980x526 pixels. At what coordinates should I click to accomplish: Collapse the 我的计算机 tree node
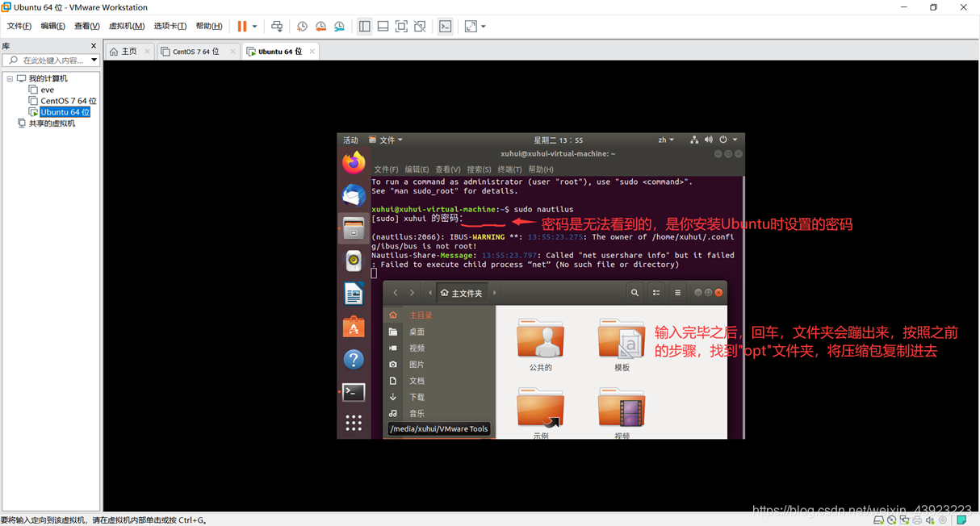pos(10,79)
